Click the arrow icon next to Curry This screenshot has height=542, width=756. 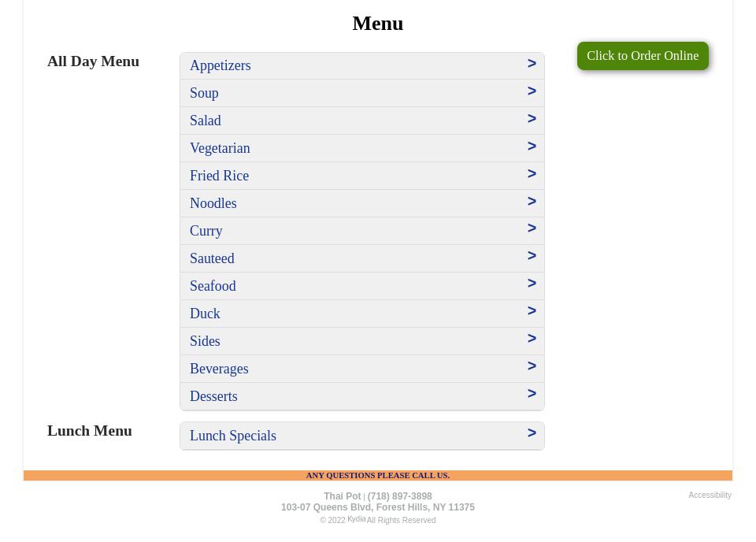click(x=532, y=228)
